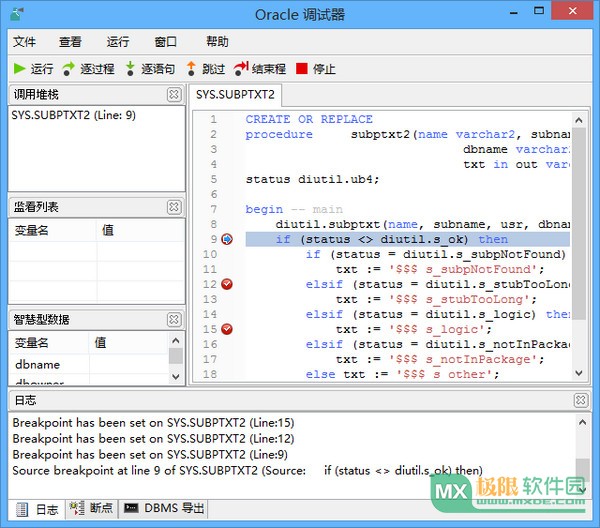Open the Window (窗口) menu
600x528 pixels.
(x=166, y=41)
